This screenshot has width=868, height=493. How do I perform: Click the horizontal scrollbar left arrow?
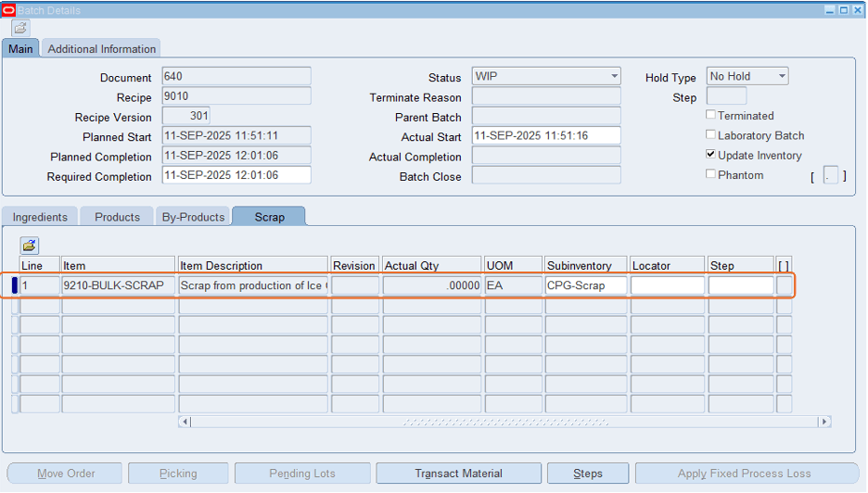(x=185, y=422)
